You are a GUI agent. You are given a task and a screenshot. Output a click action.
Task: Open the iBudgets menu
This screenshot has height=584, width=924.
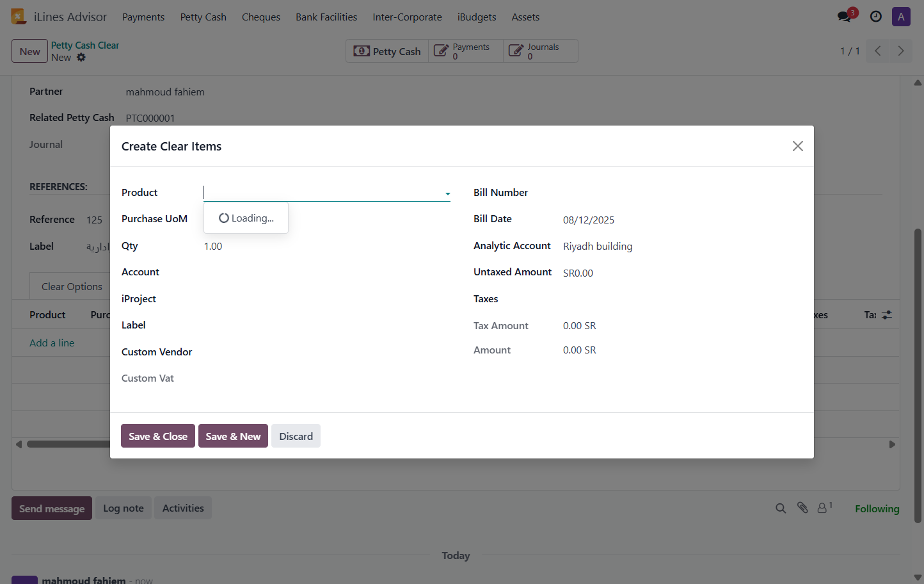pyautogui.click(x=477, y=17)
